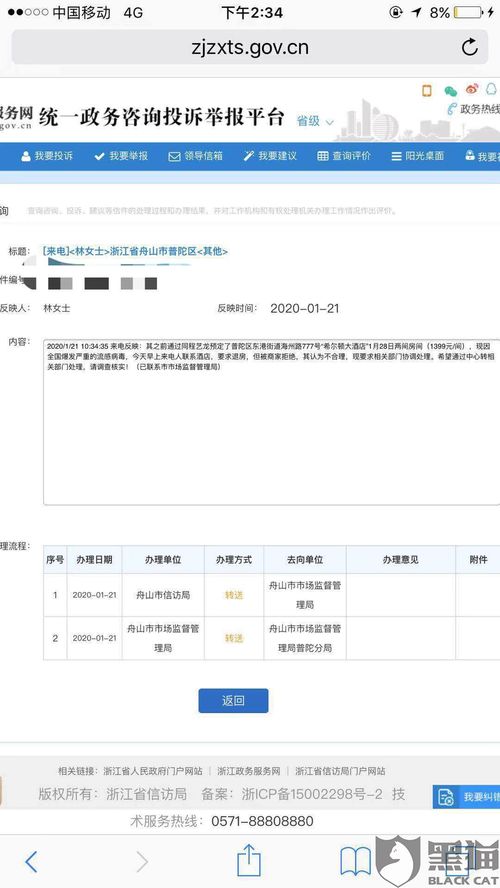The width and height of the screenshot is (500, 888).
Task: Open Safari bookmarks book icon
Action: pyautogui.click(x=356, y=861)
